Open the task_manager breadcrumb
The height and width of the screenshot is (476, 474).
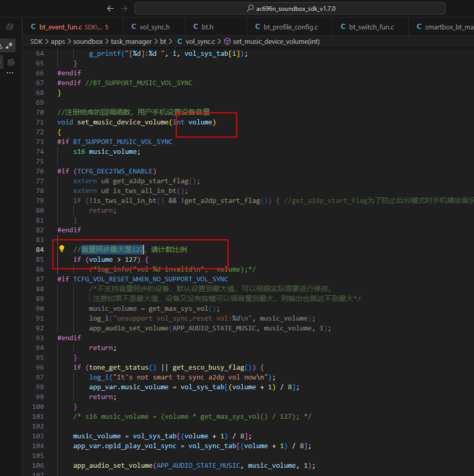pos(131,42)
